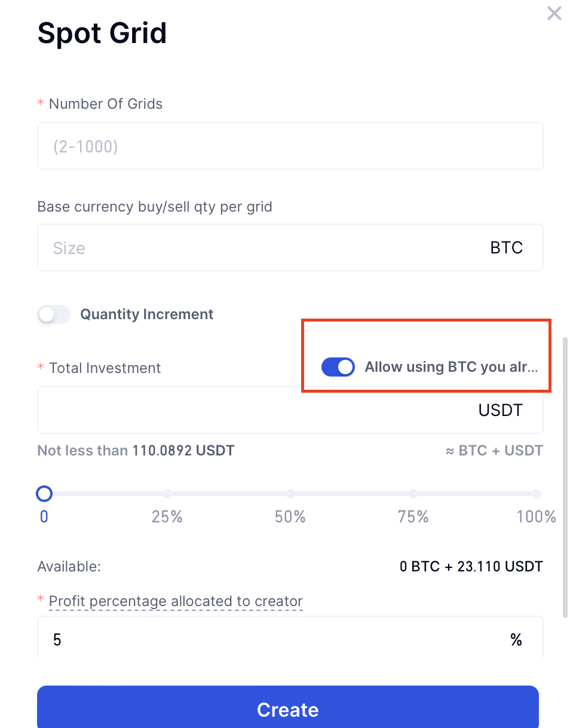Click the slider handle at 0
Image resolution: width=570 pixels, height=728 pixels.
(x=44, y=494)
